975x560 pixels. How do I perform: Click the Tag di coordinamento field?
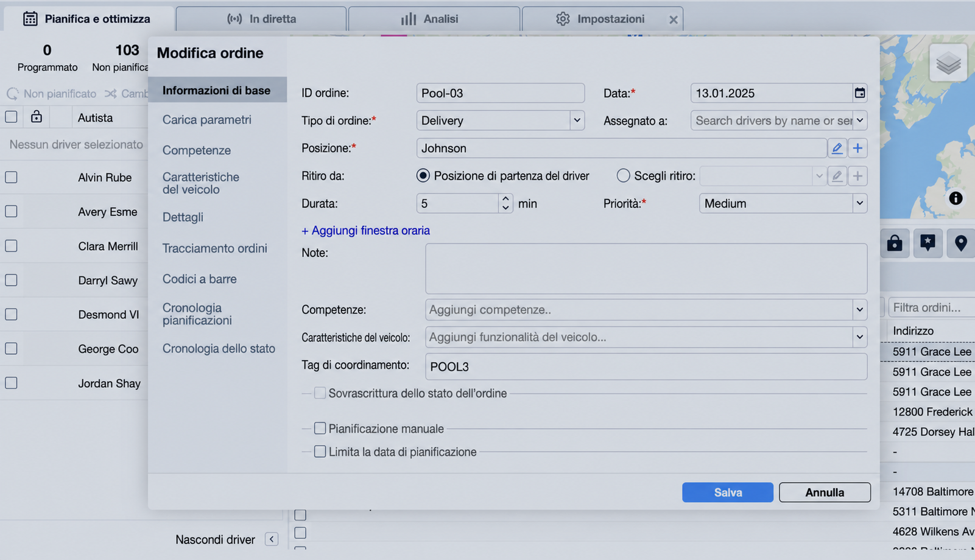click(x=646, y=366)
